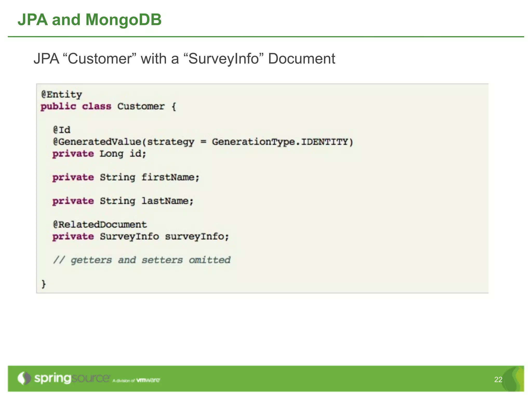Click the "private SurveyInfo surveyInfo;" line
This screenshot has width=532, height=399.
(141, 237)
